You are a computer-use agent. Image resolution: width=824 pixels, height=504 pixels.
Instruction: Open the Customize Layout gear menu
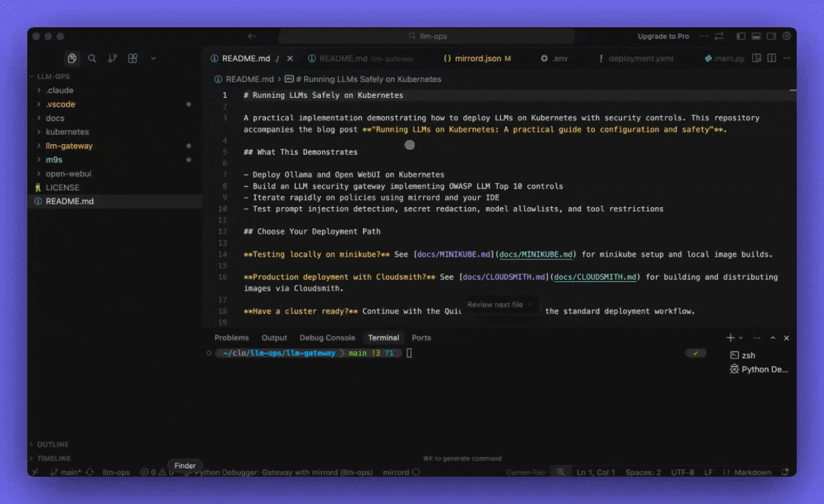coord(788,36)
